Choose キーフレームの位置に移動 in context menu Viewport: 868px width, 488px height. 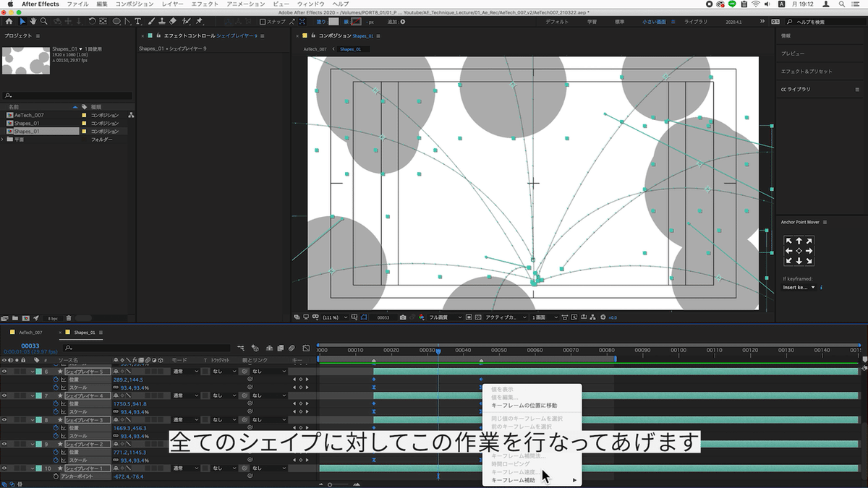[524, 405]
